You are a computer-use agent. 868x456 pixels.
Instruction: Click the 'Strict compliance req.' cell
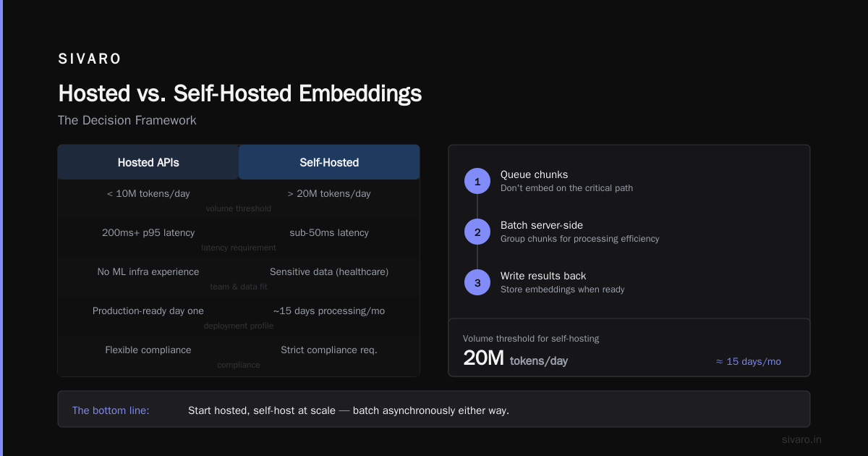coord(329,350)
